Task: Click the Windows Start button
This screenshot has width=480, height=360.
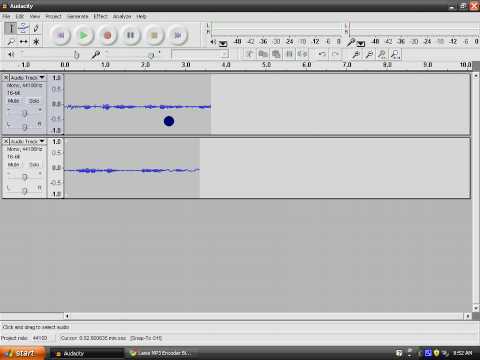Action: coord(23,353)
